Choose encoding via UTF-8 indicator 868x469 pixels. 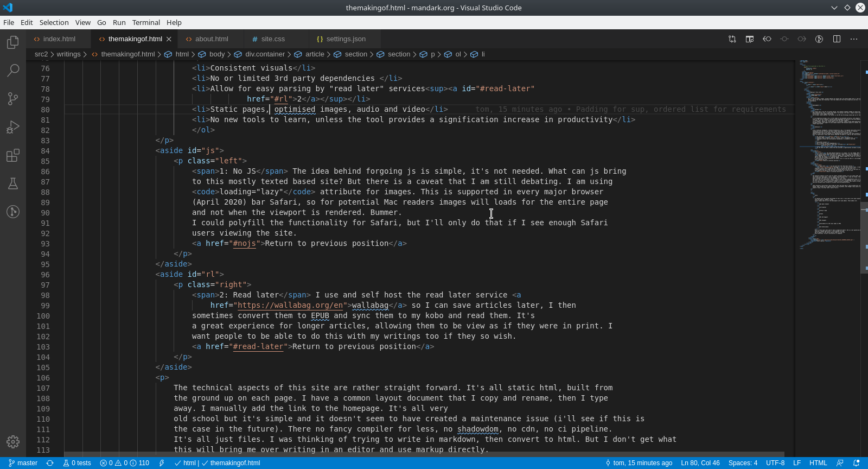pos(775,463)
